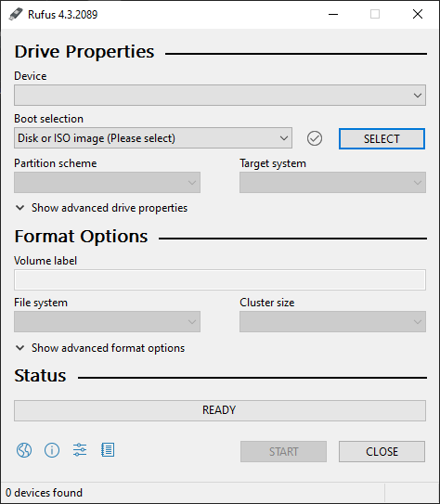Show the log notepad icon
Image resolution: width=440 pixels, height=504 pixels.
[x=108, y=449]
